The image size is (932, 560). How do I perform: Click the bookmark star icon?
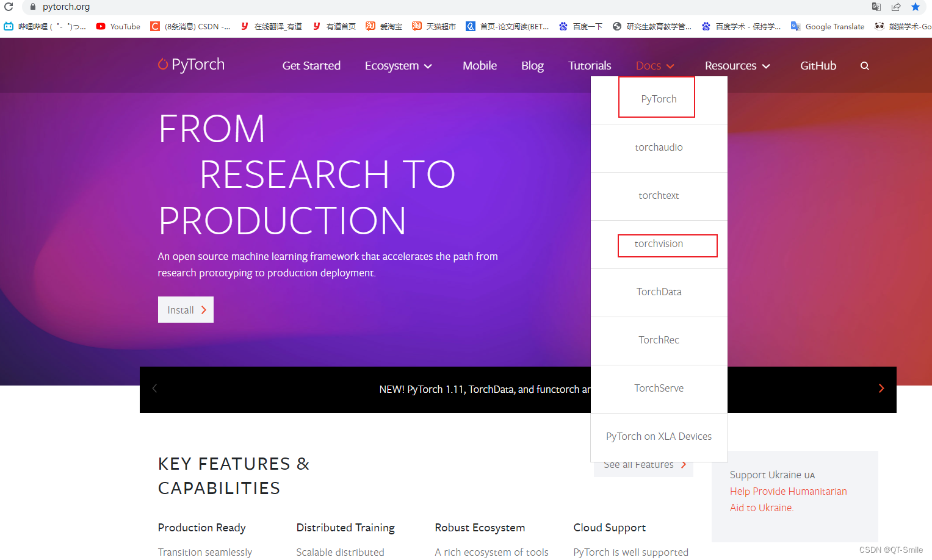click(x=915, y=7)
